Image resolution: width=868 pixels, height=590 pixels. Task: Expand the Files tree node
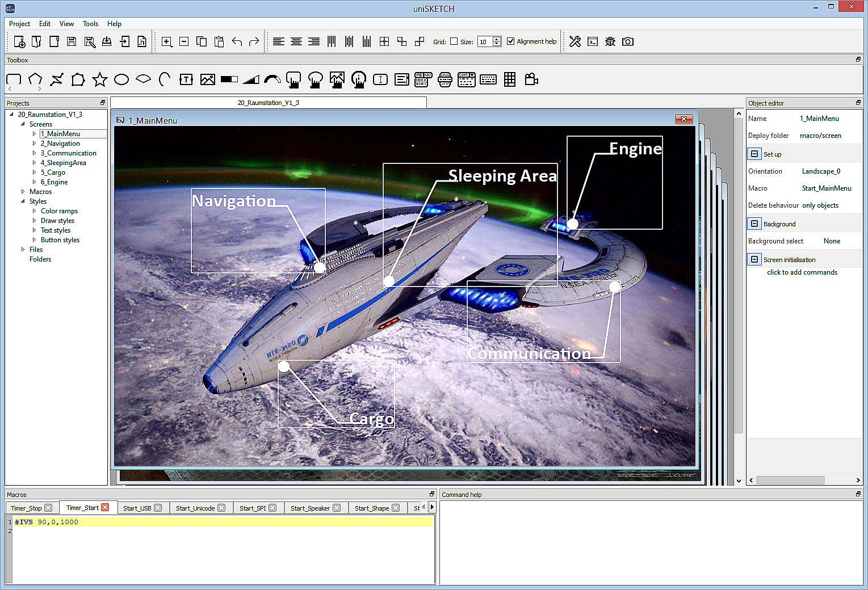23,250
